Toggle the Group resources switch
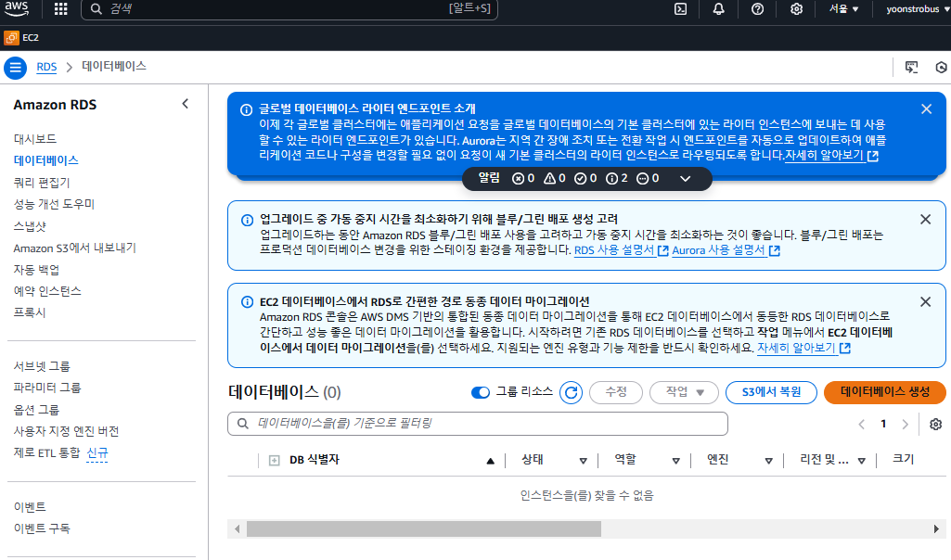 481,393
